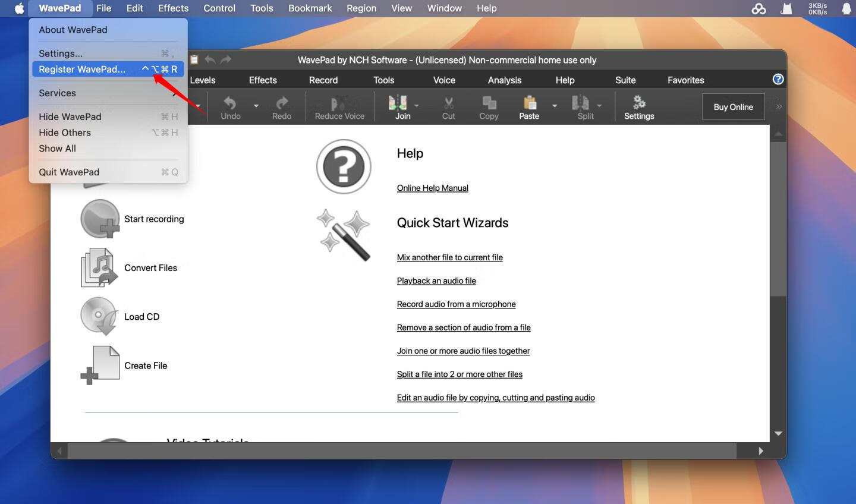This screenshot has height=504, width=856.
Task: Select About WavePad from menu
Action: 108,30
